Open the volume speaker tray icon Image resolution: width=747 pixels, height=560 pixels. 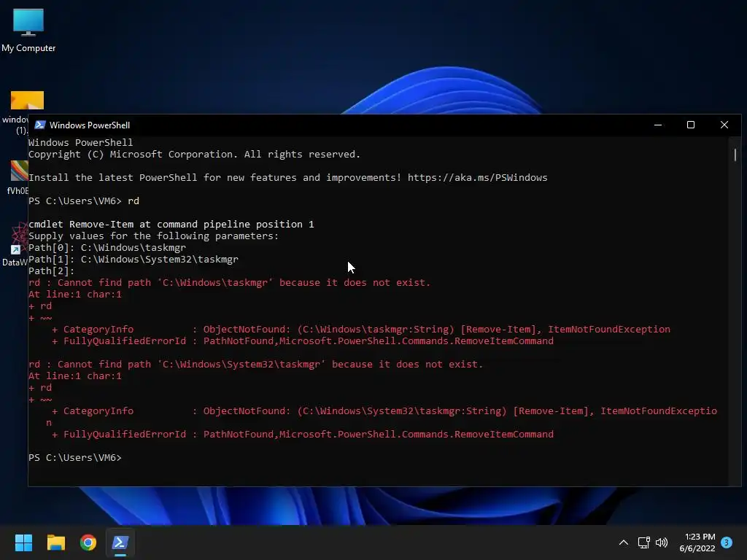[x=662, y=542]
